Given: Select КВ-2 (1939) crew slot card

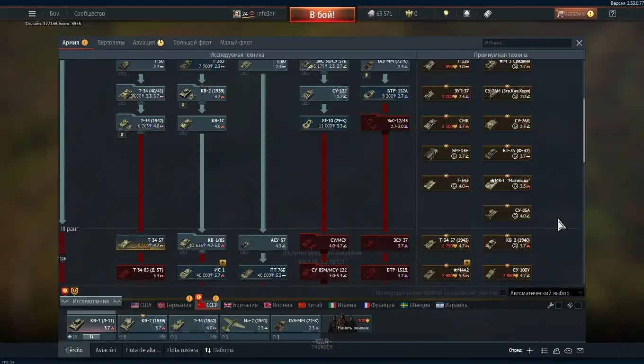Looking at the screenshot, I should pyautogui.click(x=142, y=324).
